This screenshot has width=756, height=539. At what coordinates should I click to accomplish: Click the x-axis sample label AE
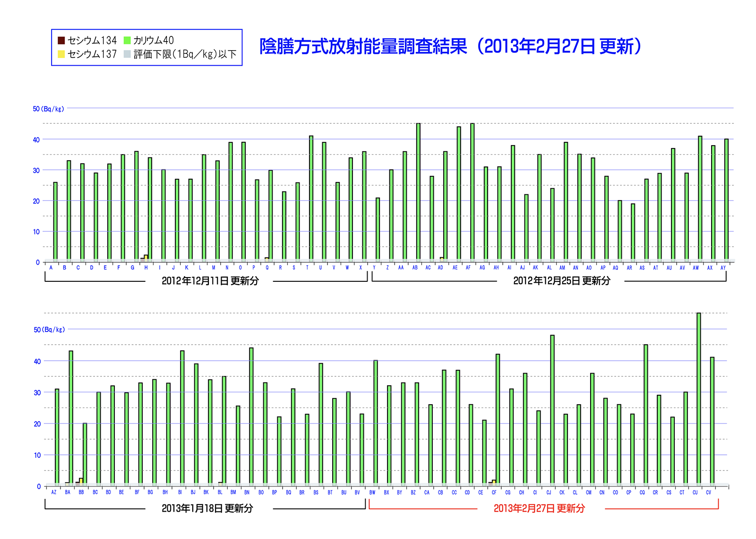pos(455,268)
